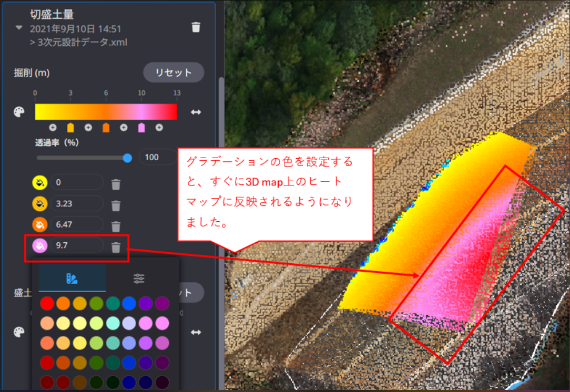The height and width of the screenshot is (392, 570).
Task: Add a gradient stop with the leftmost plus
Action: pyautogui.click(x=53, y=128)
